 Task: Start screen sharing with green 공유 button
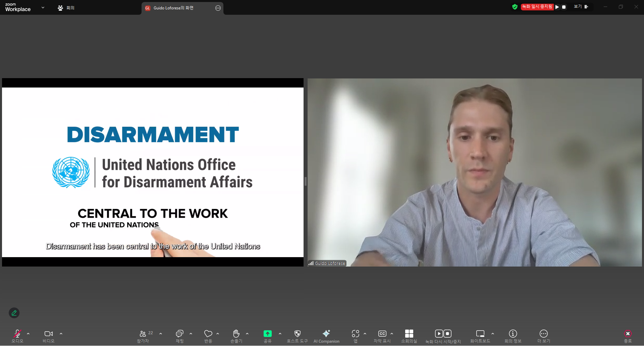click(268, 336)
